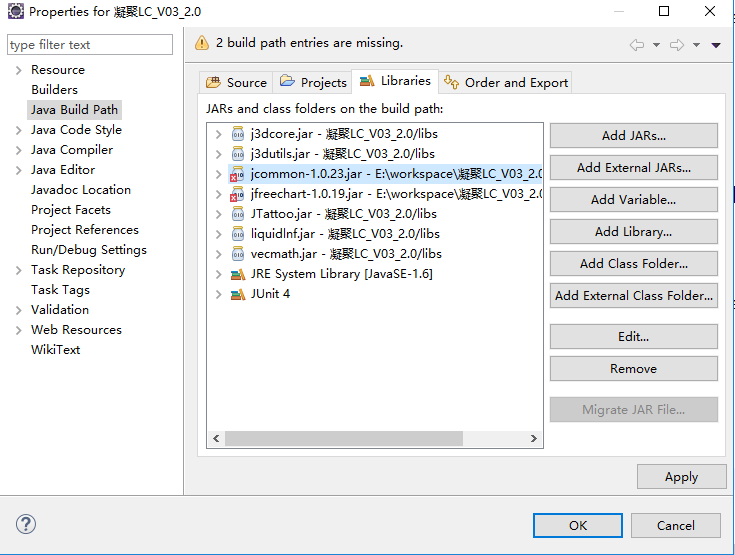This screenshot has width=735, height=555.
Task: Go back with the left arrow icon
Action: pyautogui.click(x=637, y=45)
